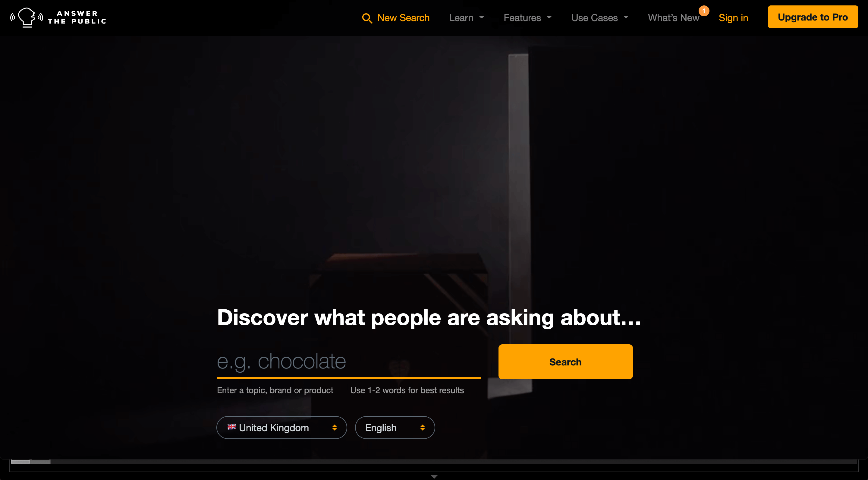Viewport: 868px width, 480px height.
Task: Expand the Use Cases dropdown menu
Action: point(600,17)
